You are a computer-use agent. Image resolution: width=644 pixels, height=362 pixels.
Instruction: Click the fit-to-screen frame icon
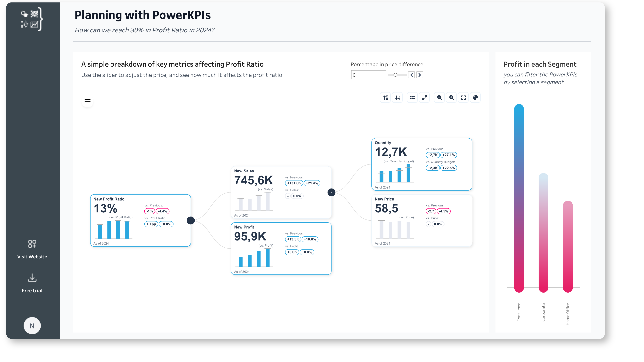click(x=463, y=98)
